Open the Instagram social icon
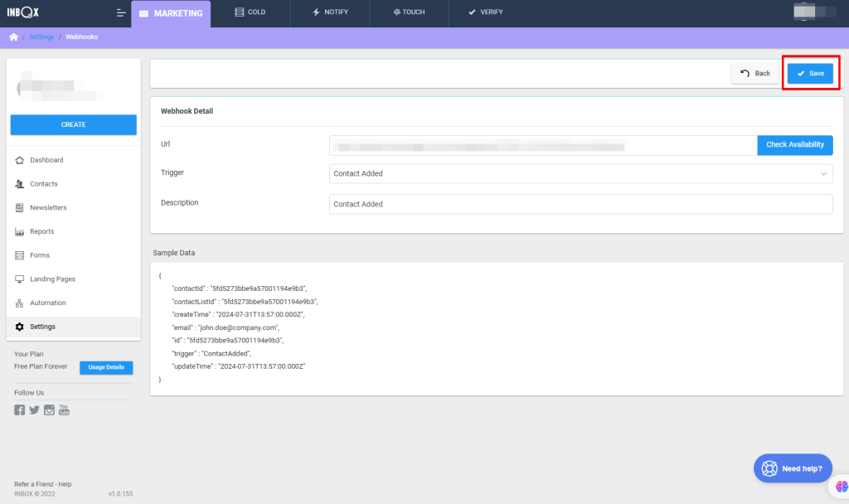Viewport: 849px width, 504px height. 49,409
